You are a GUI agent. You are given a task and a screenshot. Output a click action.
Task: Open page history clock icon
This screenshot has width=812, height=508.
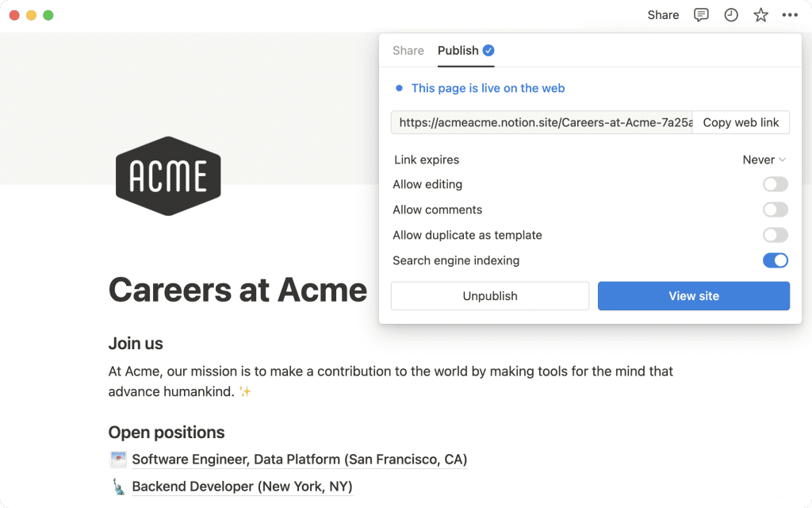coord(730,15)
